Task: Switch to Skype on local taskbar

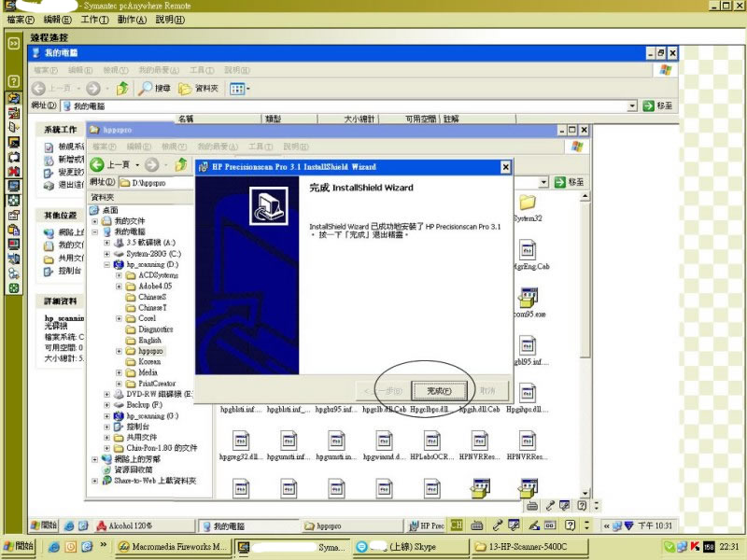Action: [410, 547]
